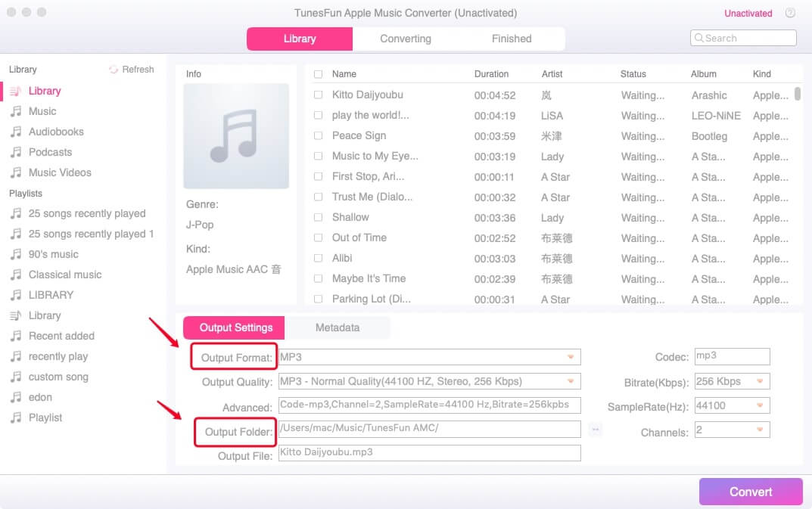The image size is (812, 509).
Task: Click the note icon beside Audiobooks
Action: (16, 132)
